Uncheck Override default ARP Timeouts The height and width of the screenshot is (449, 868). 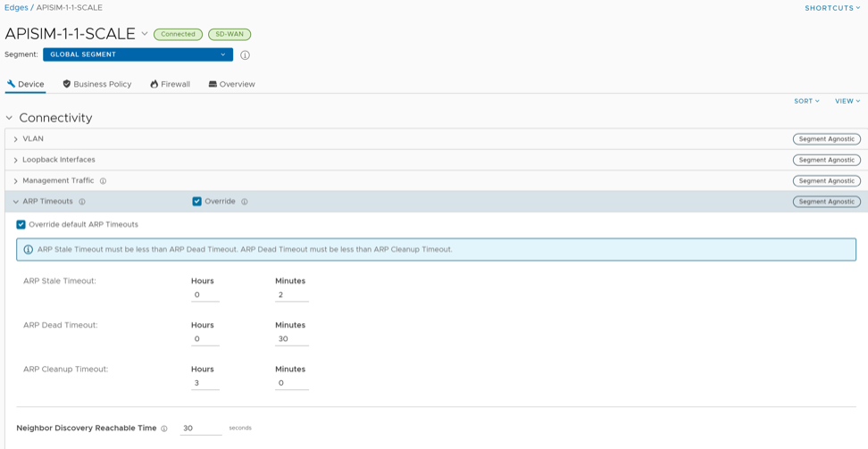pyautogui.click(x=21, y=225)
